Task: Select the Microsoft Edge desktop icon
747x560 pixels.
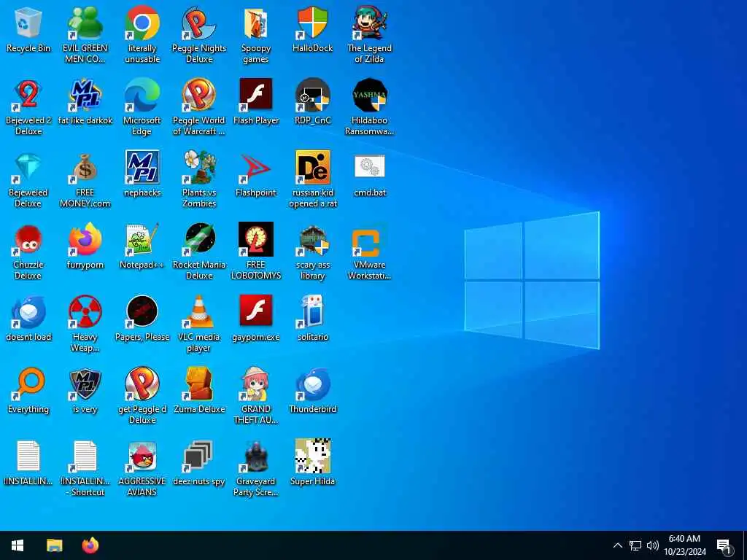Action: tap(142, 96)
